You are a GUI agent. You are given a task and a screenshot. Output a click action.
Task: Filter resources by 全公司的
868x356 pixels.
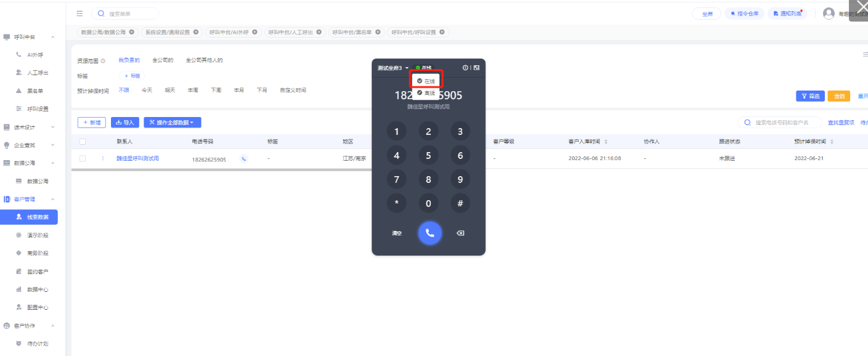click(163, 60)
